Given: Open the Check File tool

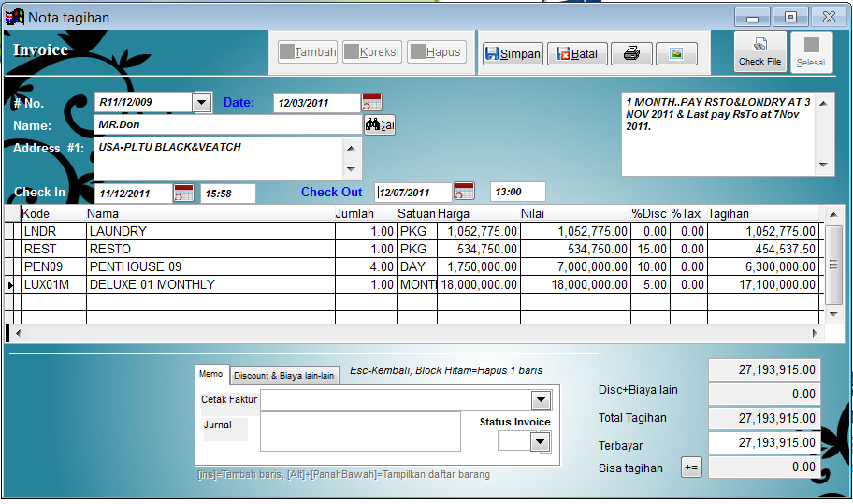Looking at the screenshot, I should [x=759, y=51].
